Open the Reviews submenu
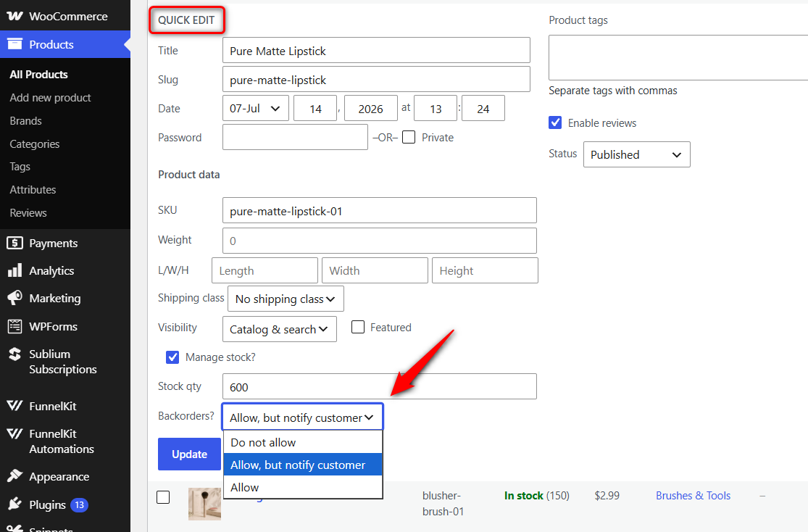808x532 pixels. click(28, 212)
